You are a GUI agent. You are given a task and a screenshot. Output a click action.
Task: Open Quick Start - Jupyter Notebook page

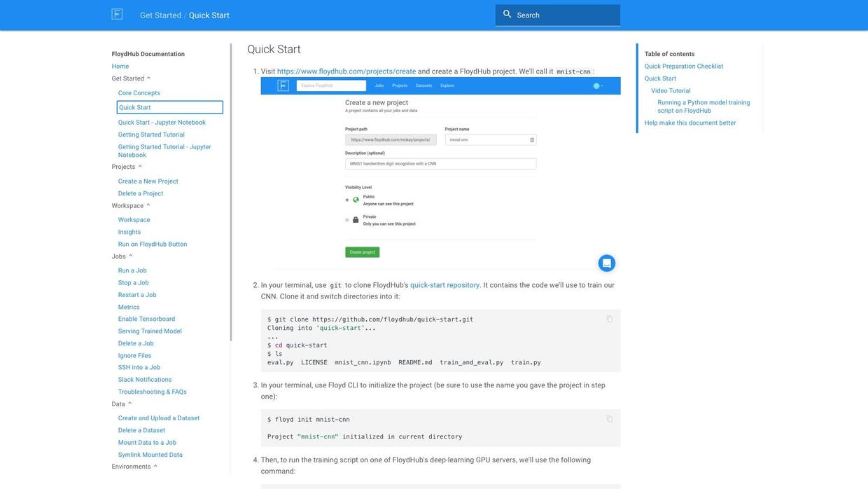162,123
